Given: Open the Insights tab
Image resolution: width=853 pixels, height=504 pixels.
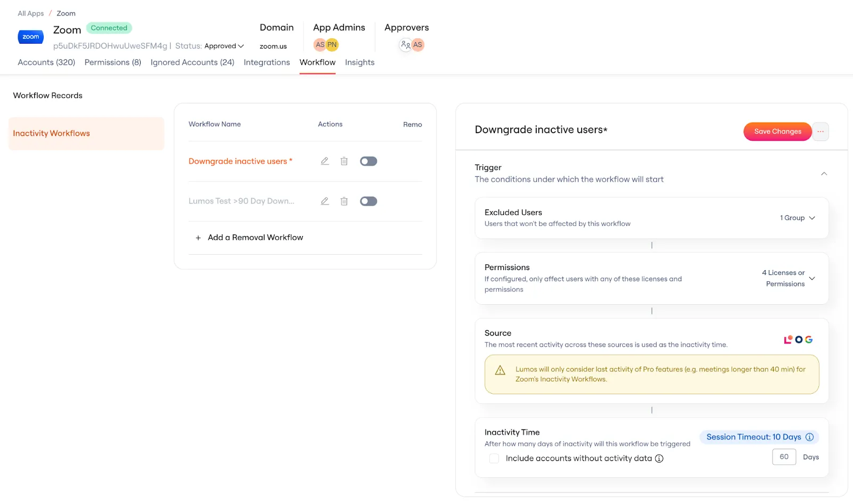Looking at the screenshot, I should pos(360,62).
